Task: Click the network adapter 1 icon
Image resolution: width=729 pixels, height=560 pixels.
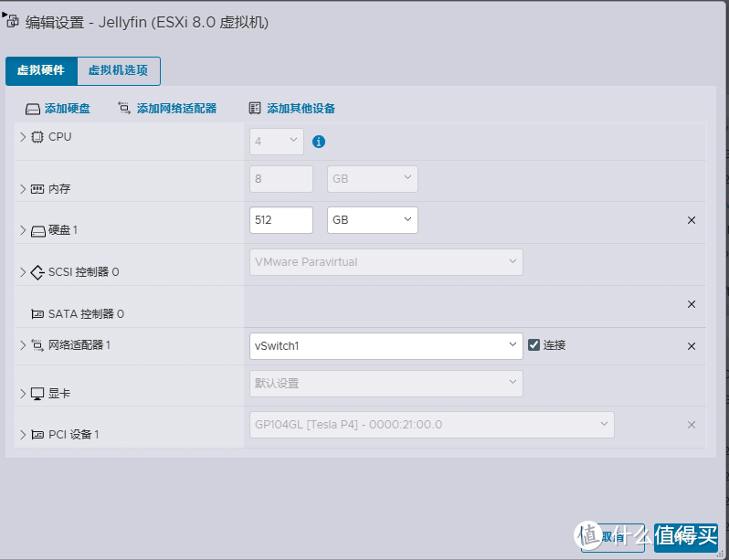Action: (x=37, y=345)
